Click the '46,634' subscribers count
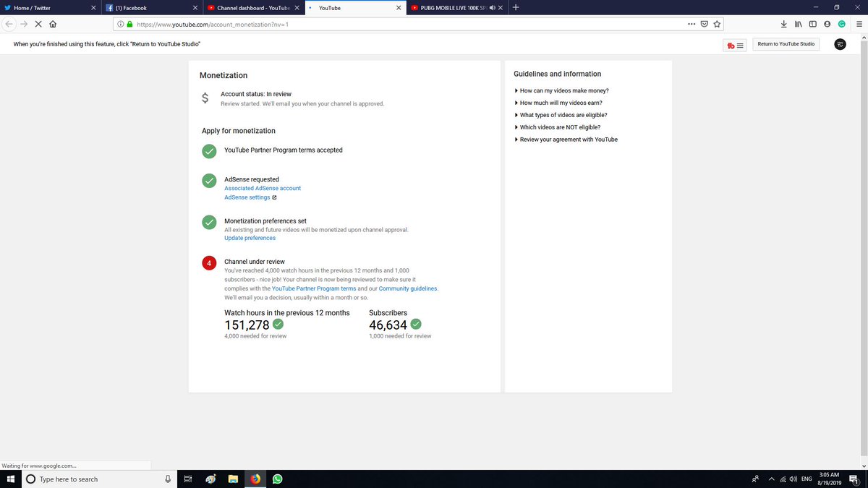Viewport: 868px width, 488px height. [388, 325]
